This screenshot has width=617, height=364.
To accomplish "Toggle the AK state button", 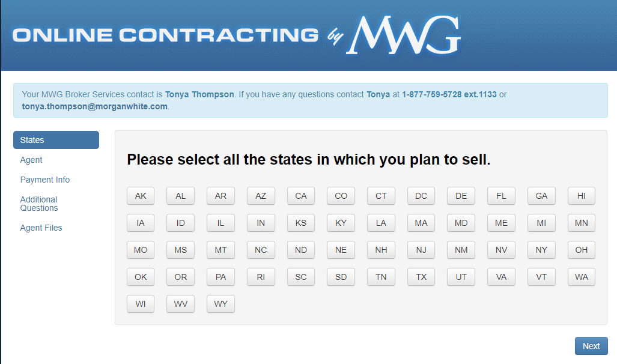I will click(x=141, y=196).
